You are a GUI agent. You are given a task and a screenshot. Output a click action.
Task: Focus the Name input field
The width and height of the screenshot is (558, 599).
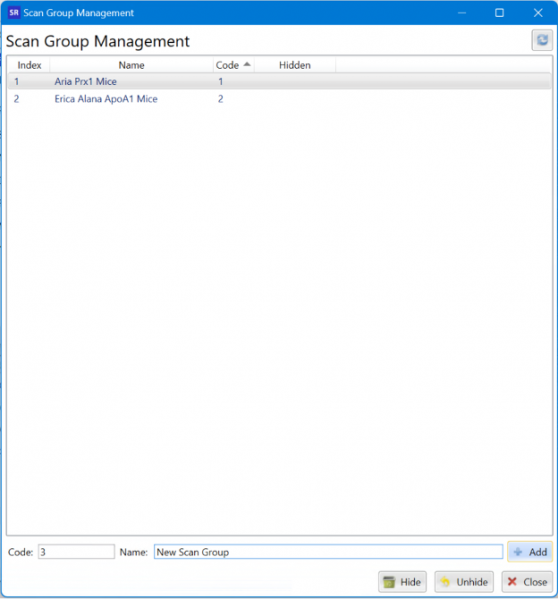coord(328,552)
